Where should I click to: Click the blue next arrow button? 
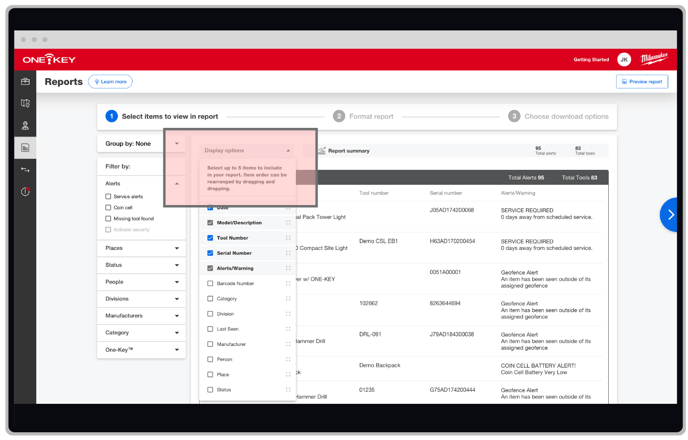670,215
